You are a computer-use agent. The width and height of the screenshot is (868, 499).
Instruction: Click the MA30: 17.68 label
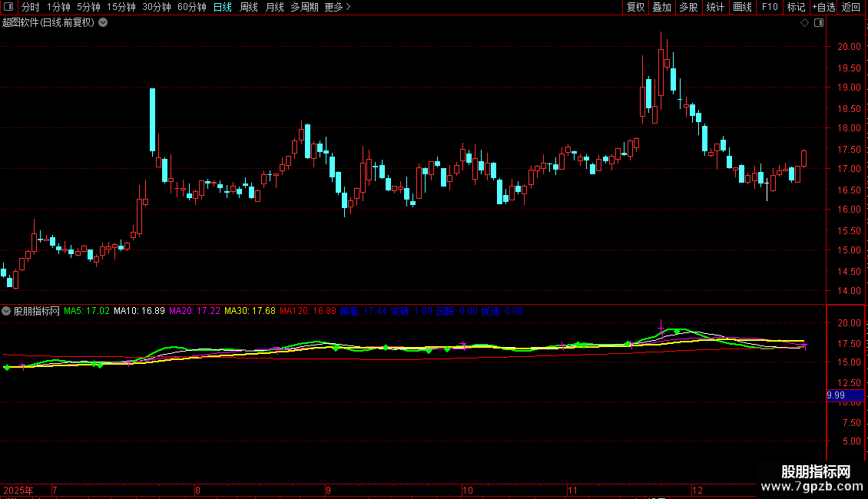[250, 311]
